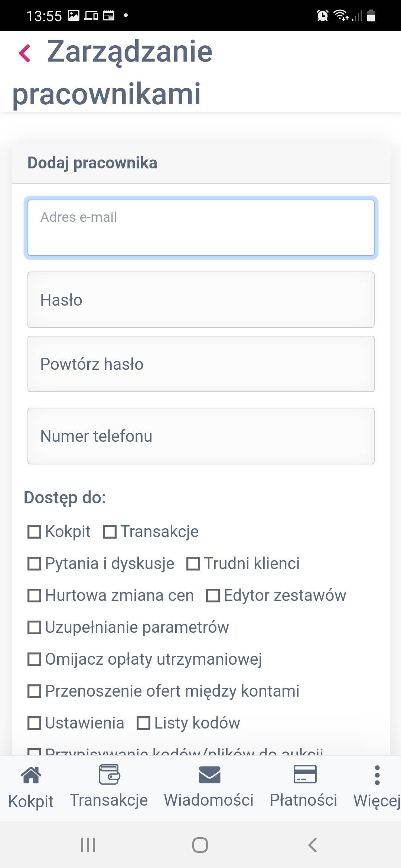This screenshot has height=868, width=401.
Task: Tap Android system back button
Action: (x=313, y=845)
